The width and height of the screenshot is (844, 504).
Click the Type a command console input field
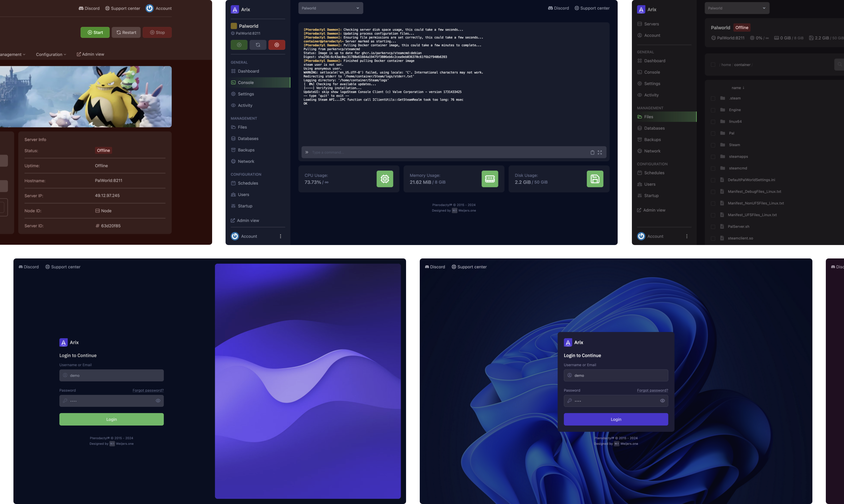tap(408, 152)
